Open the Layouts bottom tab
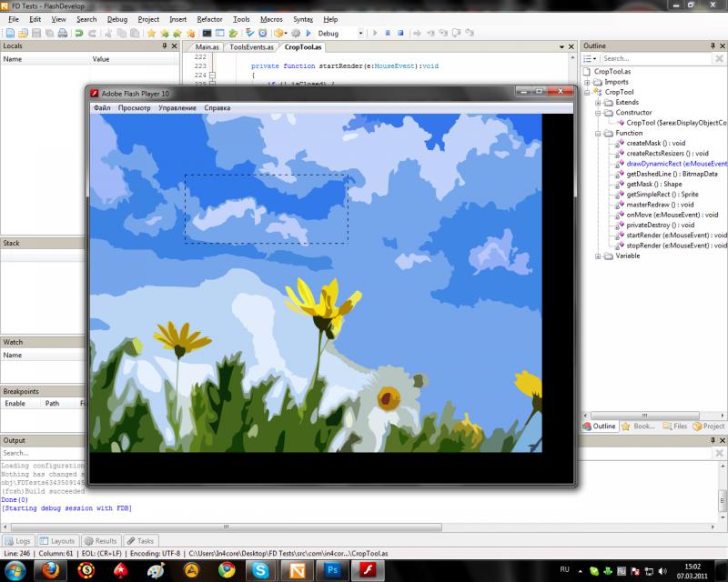This screenshot has height=582, width=728. (57, 541)
